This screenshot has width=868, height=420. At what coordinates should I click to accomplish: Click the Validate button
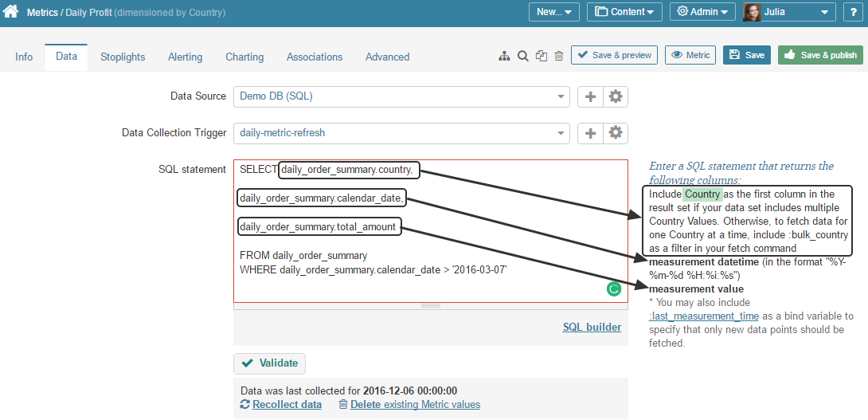270,363
